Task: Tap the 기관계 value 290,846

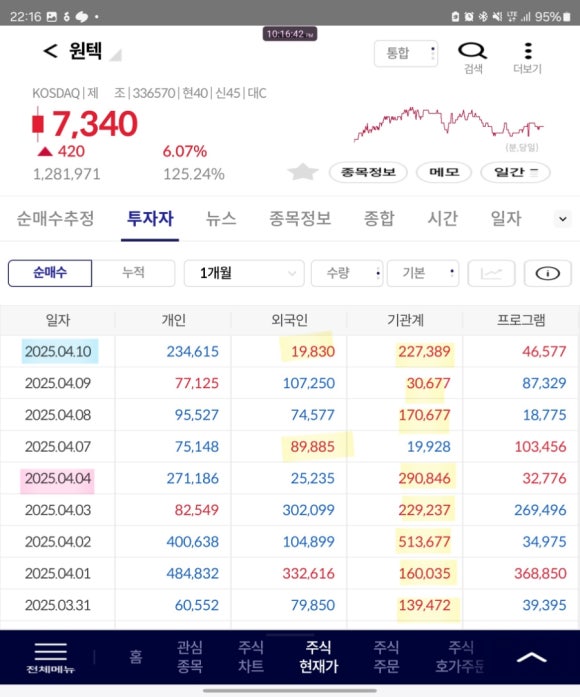Action: click(424, 478)
